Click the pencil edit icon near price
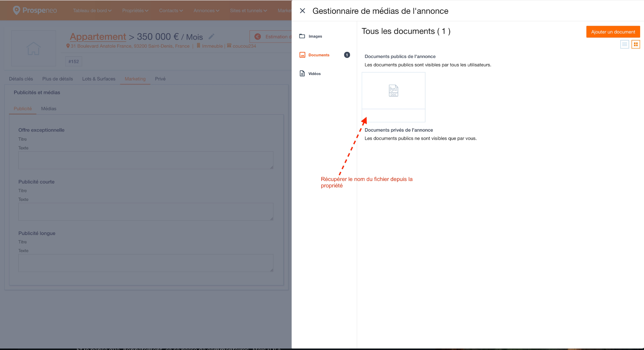 click(x=211, y=37)
